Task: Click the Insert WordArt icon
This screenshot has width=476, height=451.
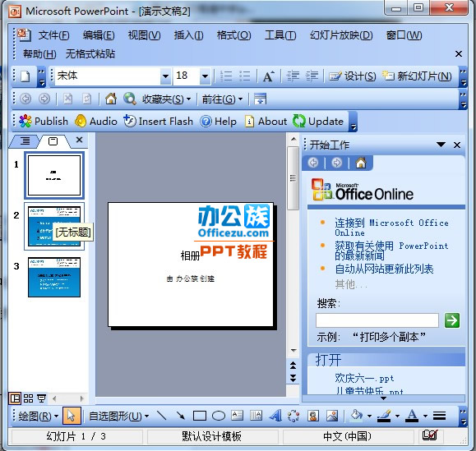Action: [x=275, y=416]
